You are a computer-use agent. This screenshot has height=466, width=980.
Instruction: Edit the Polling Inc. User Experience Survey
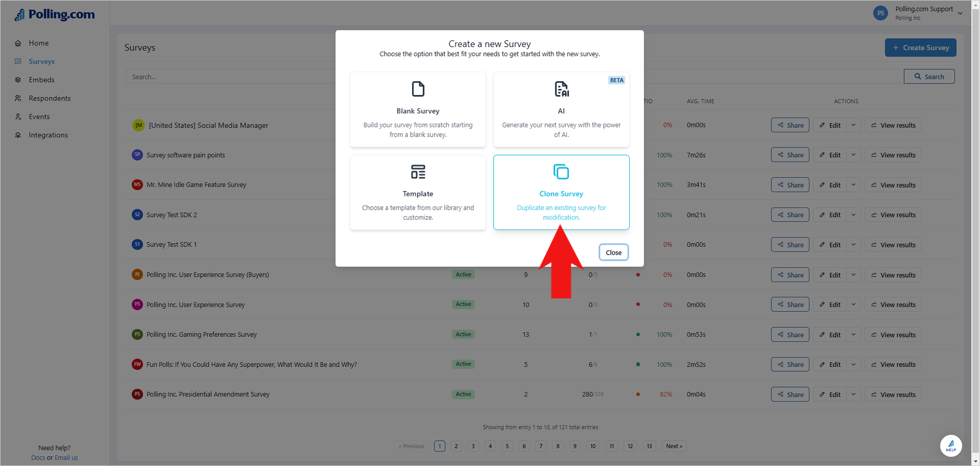pos(830,305)
